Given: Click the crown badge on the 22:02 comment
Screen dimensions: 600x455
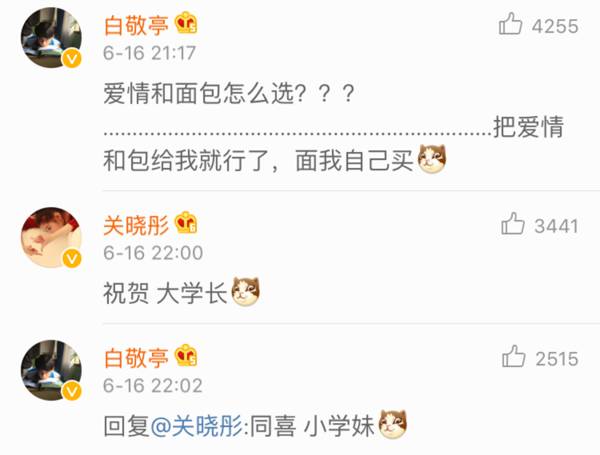Looking at the screenshot, I should point(186,356).
